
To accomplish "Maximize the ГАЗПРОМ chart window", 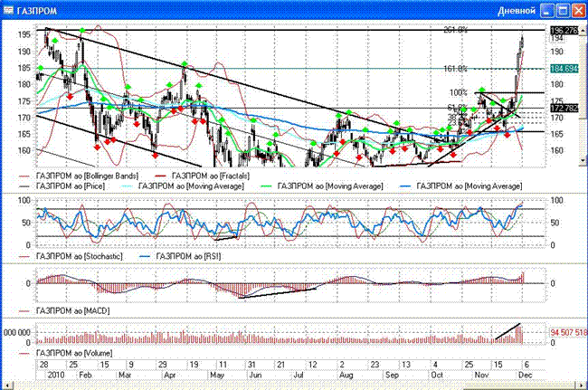I will coord(563,11).
